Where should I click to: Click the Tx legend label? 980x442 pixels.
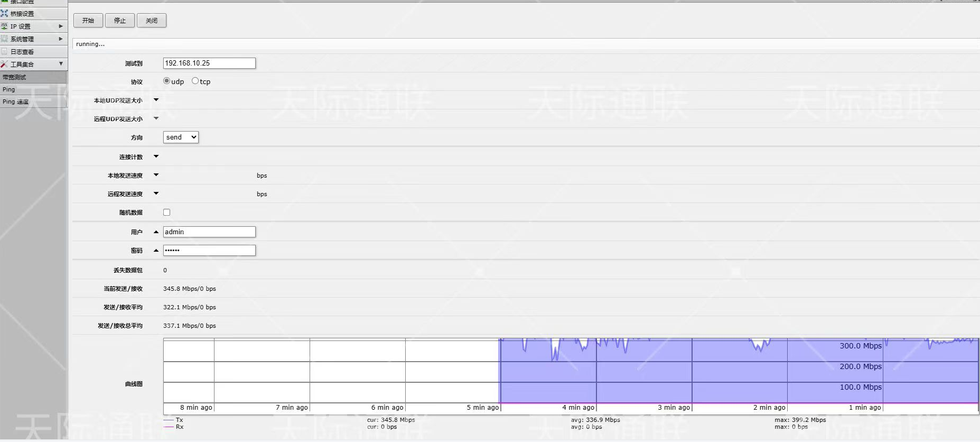[x=180, y=420]
